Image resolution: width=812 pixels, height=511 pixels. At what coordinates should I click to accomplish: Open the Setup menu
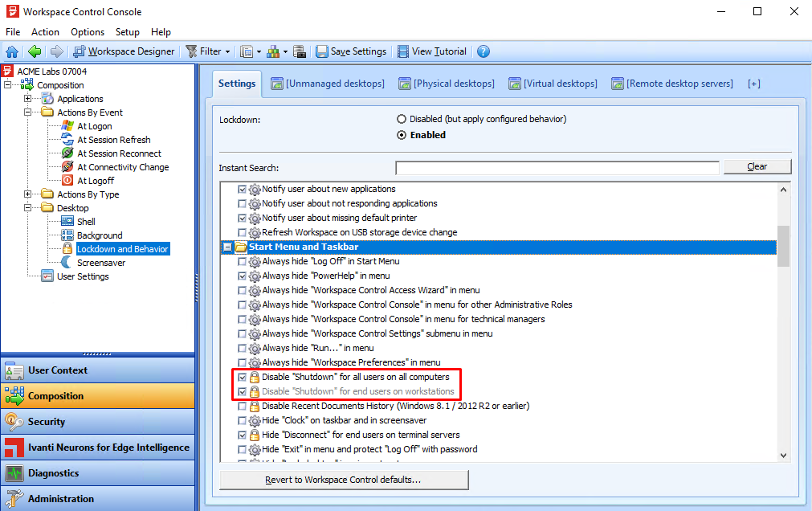point(128,32)
